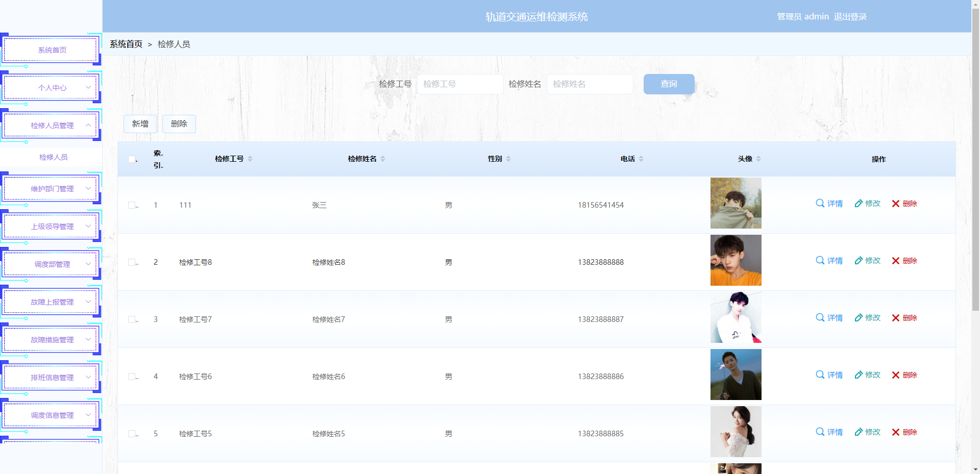Screen dimensions: 980x474
Task: Click the batch 删除 button above table
Action: coord(179,124)
